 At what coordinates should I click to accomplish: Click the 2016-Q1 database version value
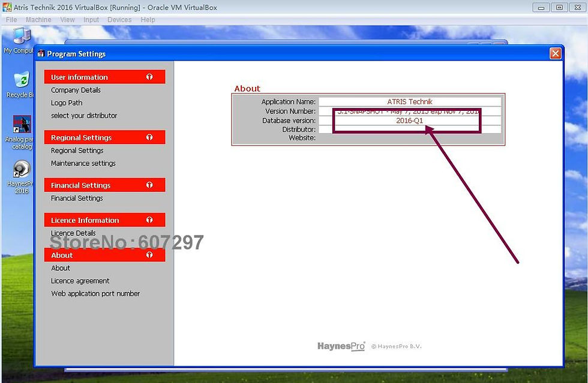coord(409,120)
